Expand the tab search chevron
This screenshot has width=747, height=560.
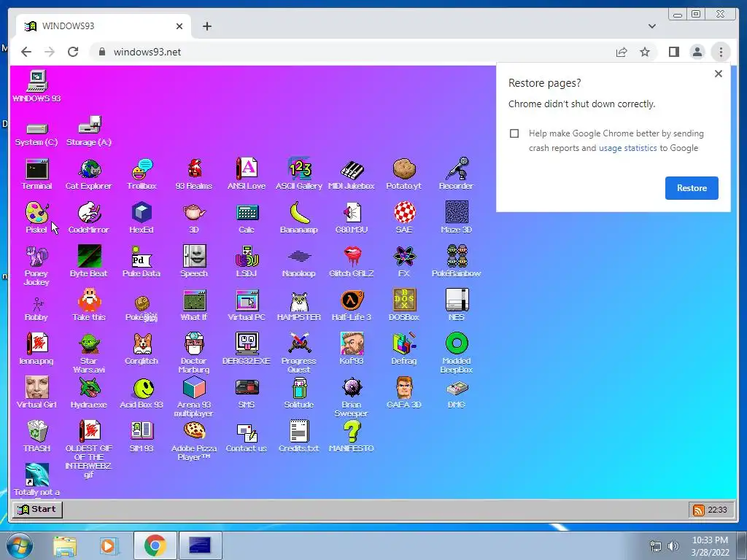click(x=652, y=26)
